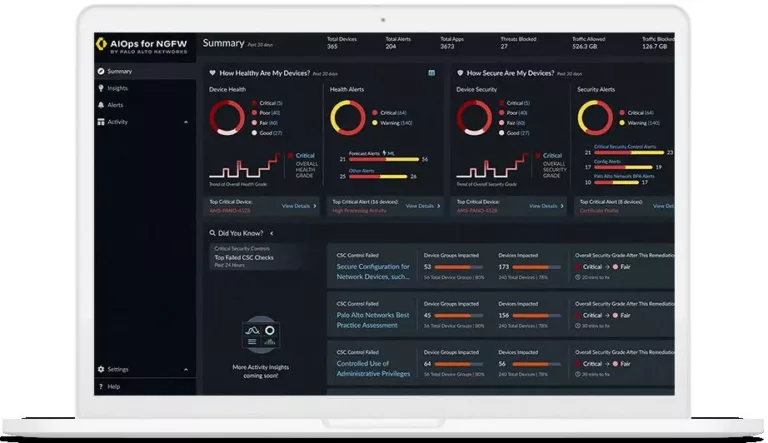View Details for High Processing Activity alert

[x=423, y=206]
